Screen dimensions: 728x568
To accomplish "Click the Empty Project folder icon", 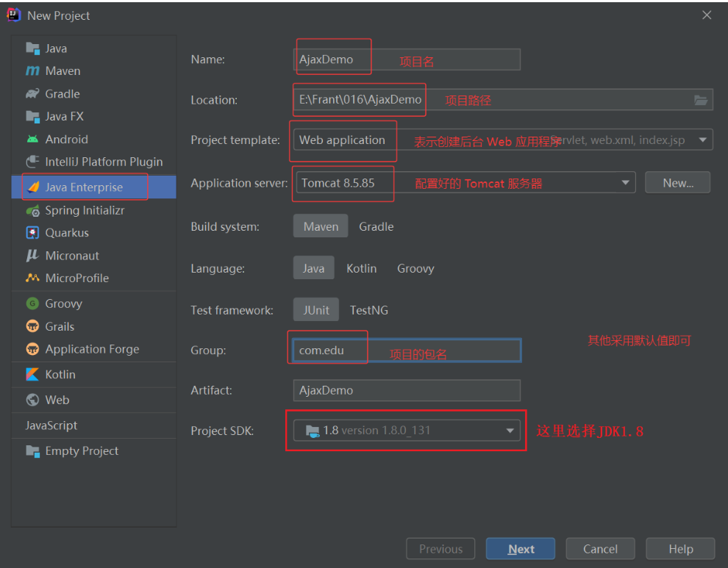I will click(32, 450).
